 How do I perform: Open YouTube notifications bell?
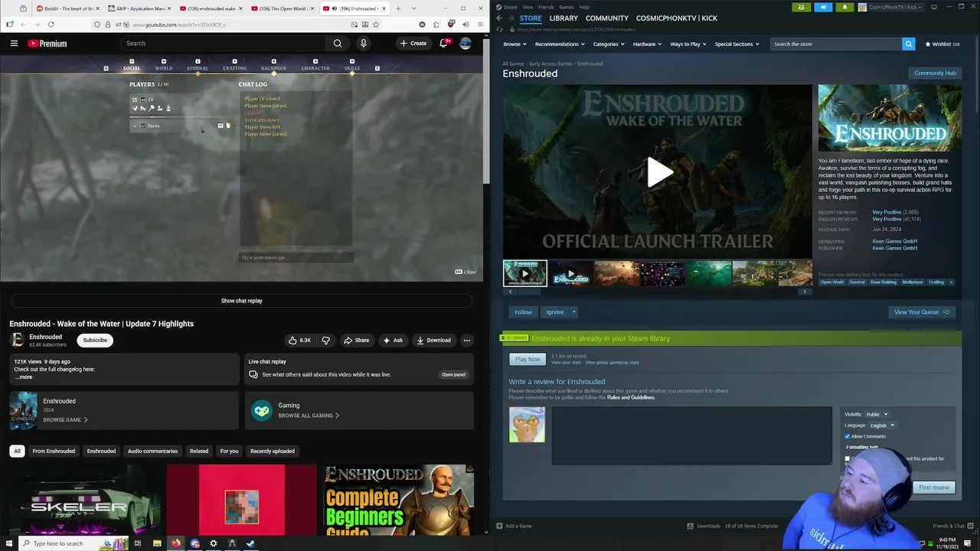[443, 44]
